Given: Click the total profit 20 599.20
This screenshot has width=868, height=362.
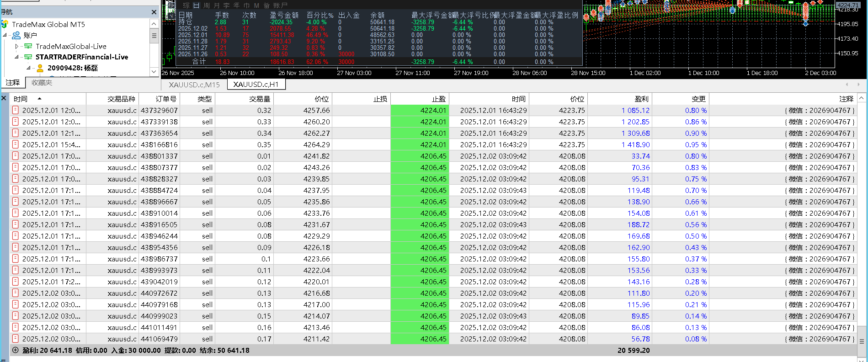Looking at the screenshot, I should (x=634, y=351).
